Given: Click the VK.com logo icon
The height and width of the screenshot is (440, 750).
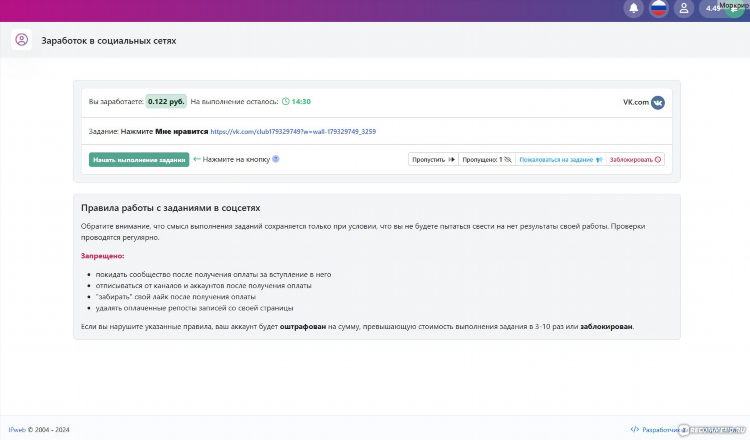Looking at the screenshot, I should click(658, 102).
